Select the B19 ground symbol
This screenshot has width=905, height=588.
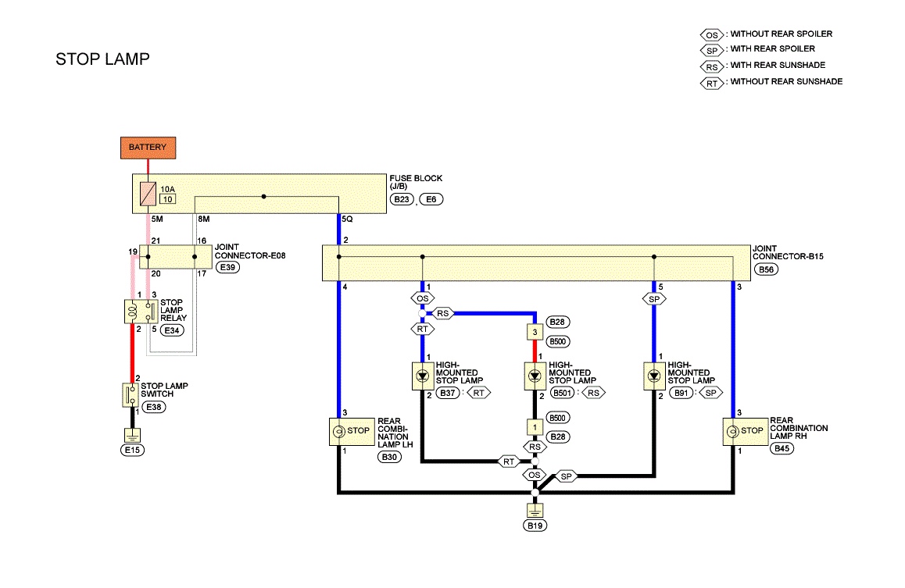coord(535,510)
